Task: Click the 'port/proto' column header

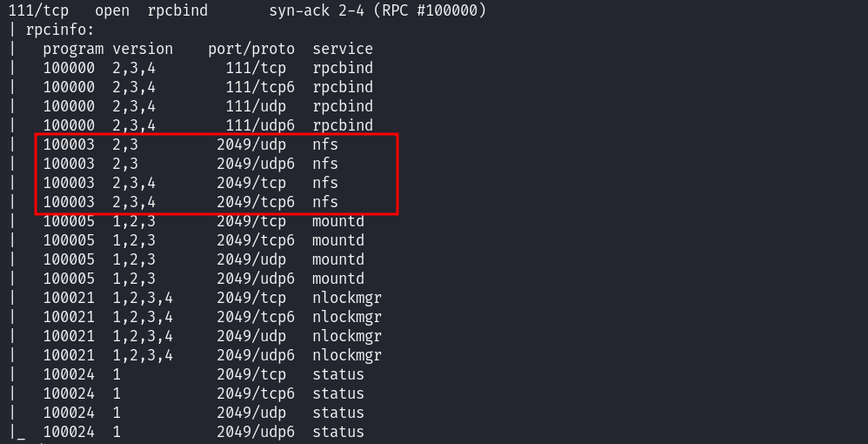Action: coord(251,49)
